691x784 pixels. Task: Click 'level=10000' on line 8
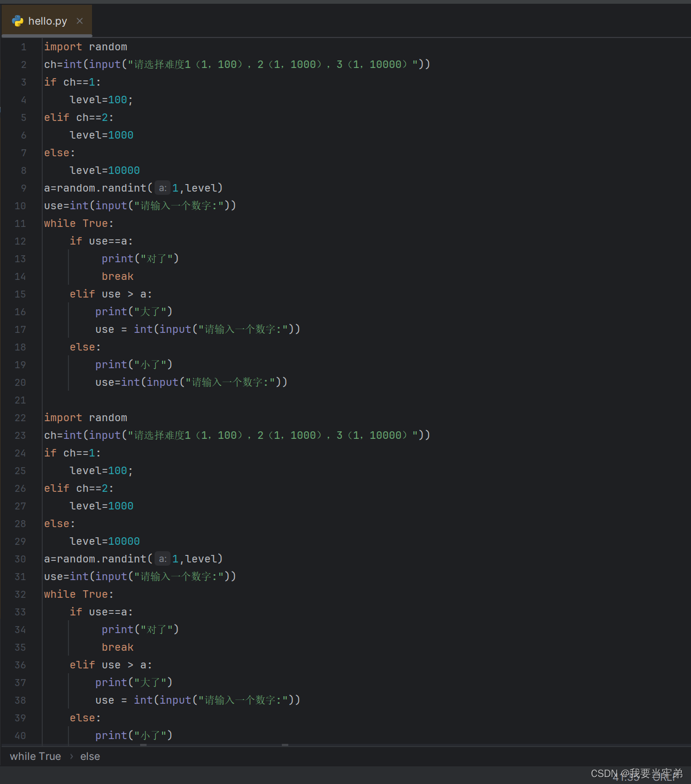coord(104,171)
